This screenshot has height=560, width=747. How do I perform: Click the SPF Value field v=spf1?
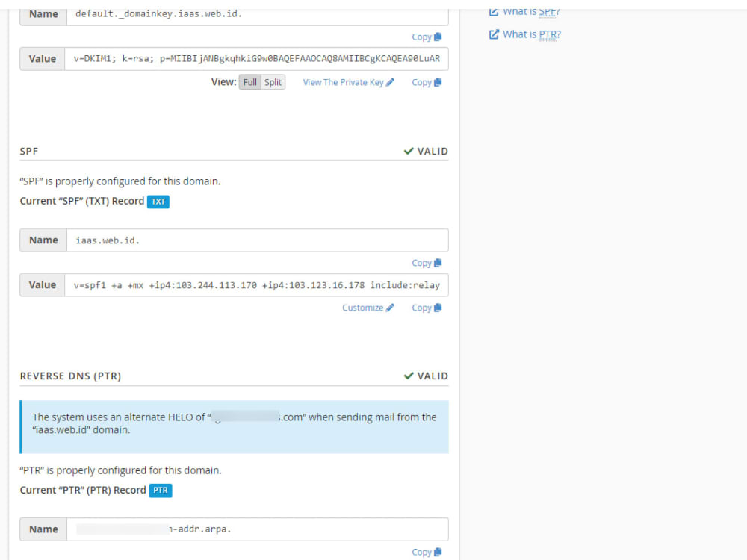(x=256, y=285)
